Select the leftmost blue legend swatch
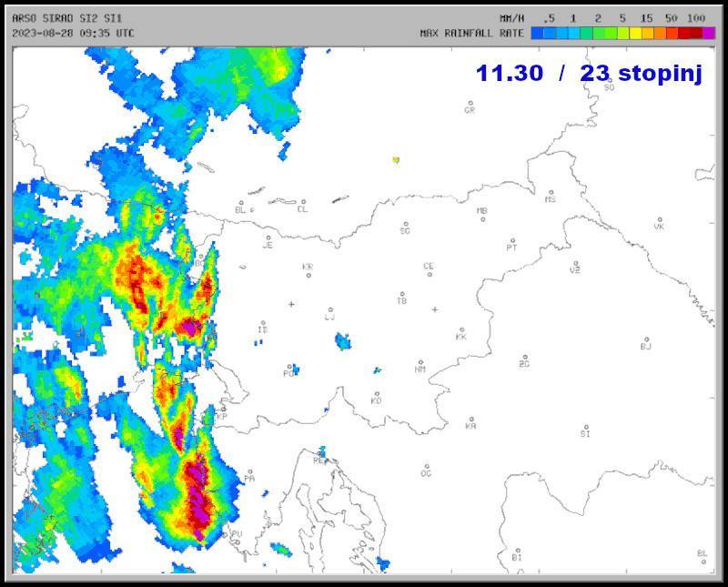 (538, 33)
